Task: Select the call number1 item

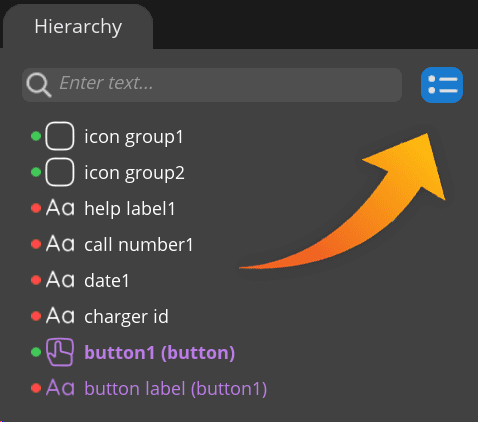Action: coord(139,245)
